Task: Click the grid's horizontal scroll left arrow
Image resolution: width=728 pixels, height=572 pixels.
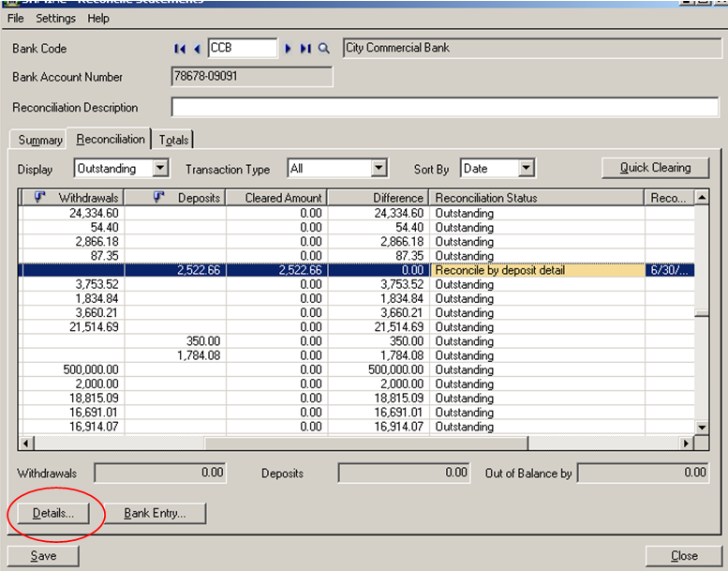Action: click(26, 444)
